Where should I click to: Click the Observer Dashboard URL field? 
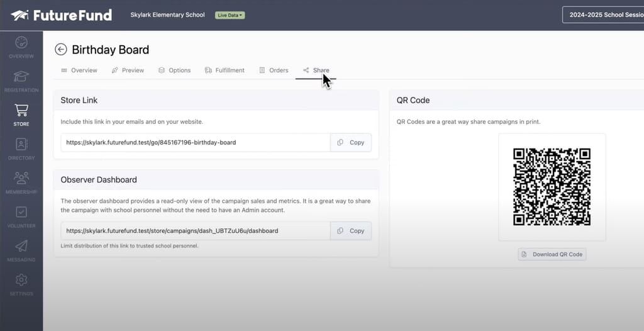[196, 231]
